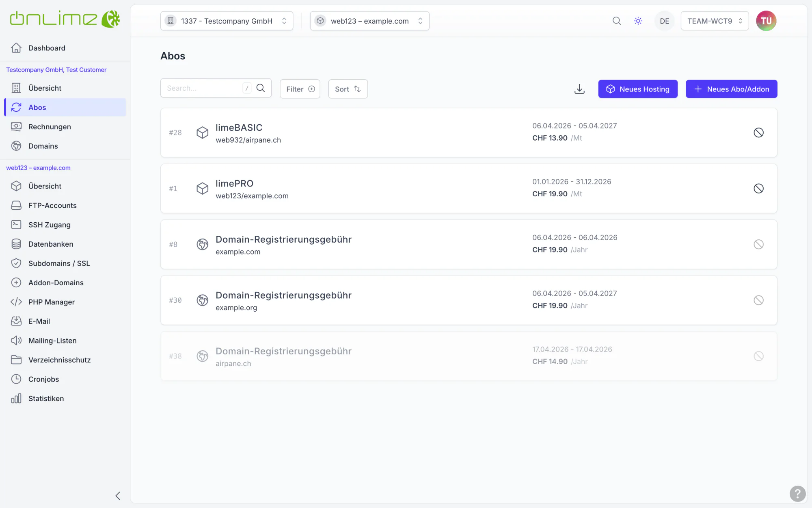The height and width of the screenshot is (508, 812).
Task: Open the web123 – example.com hosting dropdown
Action: (369, 21)
